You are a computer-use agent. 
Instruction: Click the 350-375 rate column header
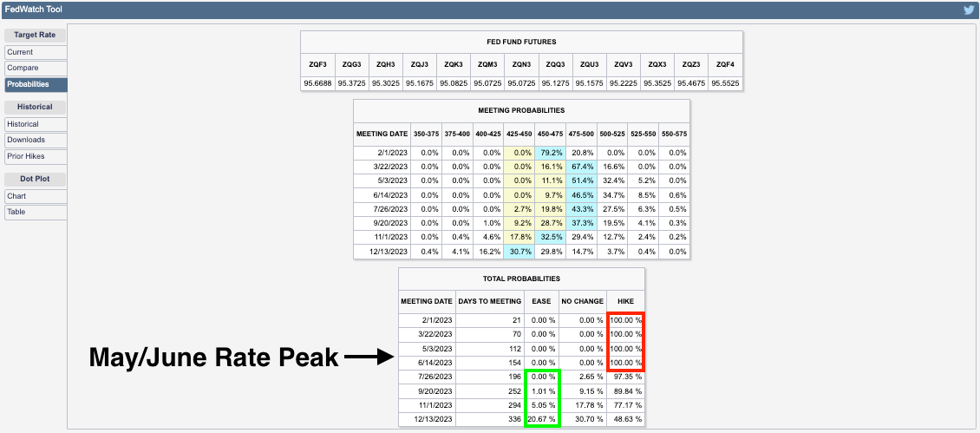[426, 134]
